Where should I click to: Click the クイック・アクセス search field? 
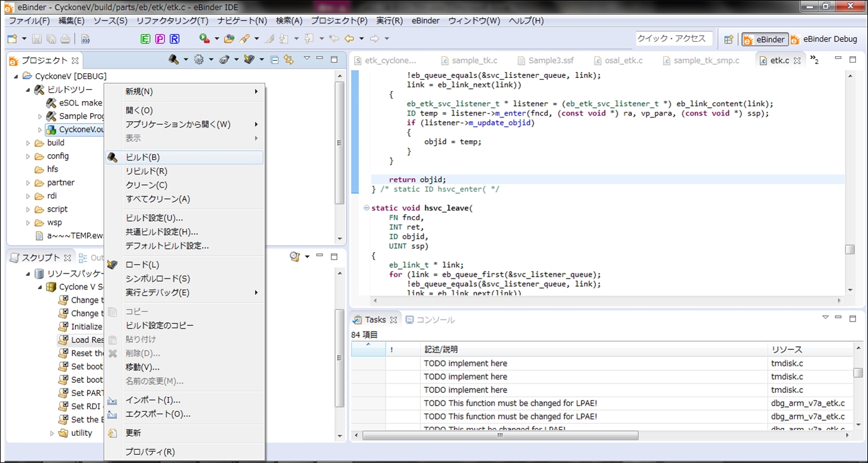[672, 39]
